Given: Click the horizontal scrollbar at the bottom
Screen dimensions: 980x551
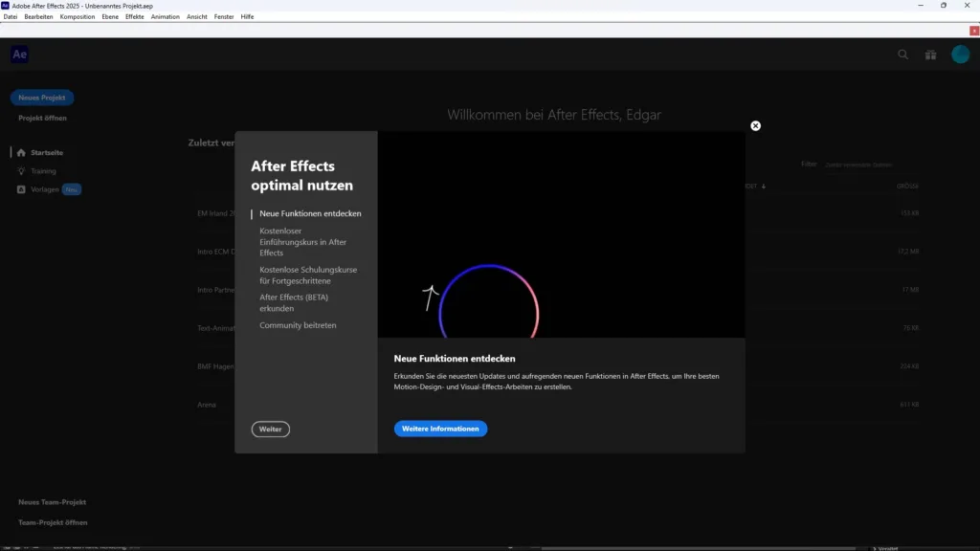Looking at the screenshot, I should (699, 548).
